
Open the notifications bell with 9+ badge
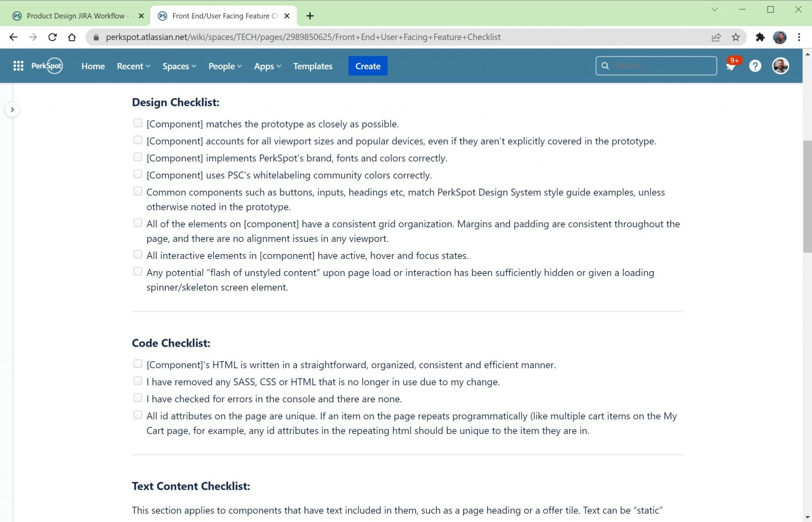coord(731,66)
